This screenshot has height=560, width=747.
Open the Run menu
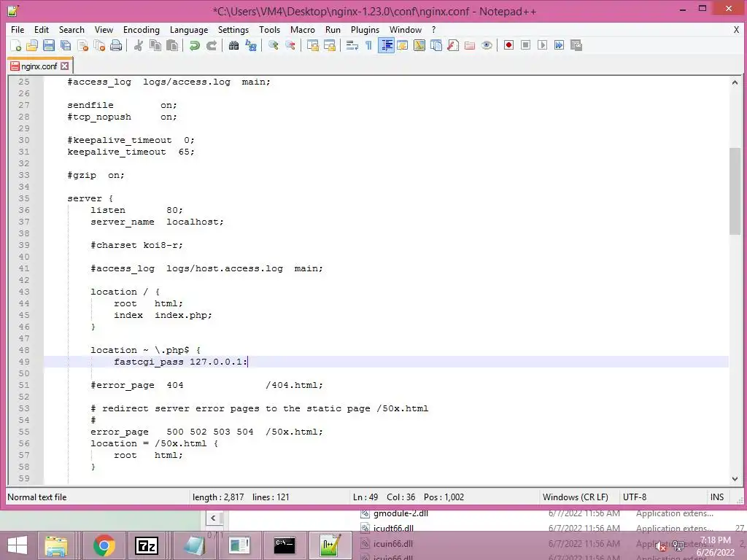[333, 29]
